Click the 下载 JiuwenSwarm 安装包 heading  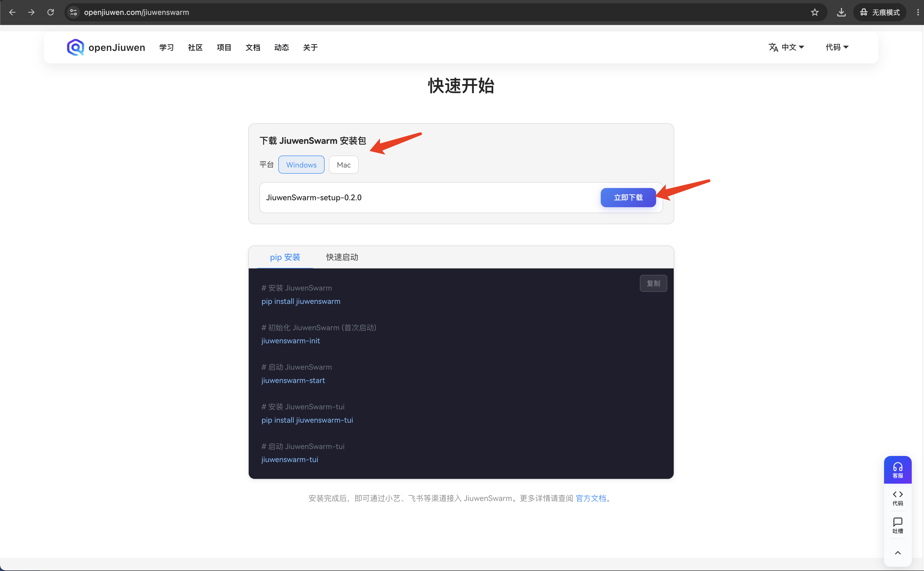coord(313,141)
